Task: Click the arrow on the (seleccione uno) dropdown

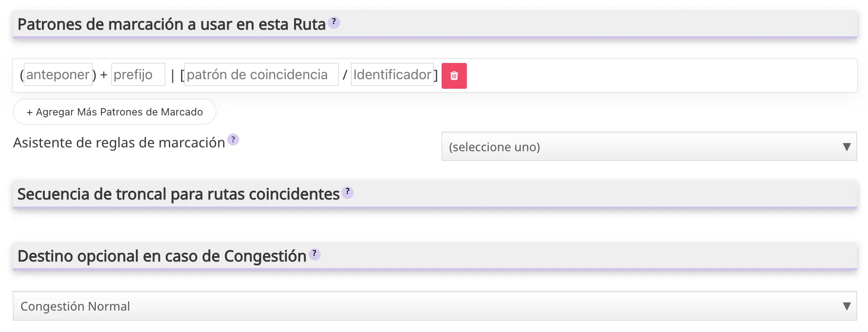Action: click(846, 147)
